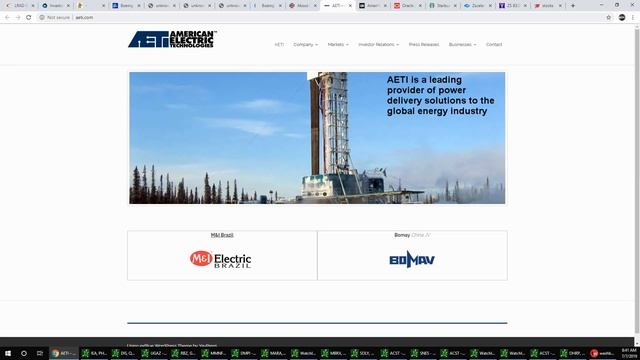The width and height of the screenshot is (640, 360).
Task: Open the Contact nav item
Action: tap(494, 44)
